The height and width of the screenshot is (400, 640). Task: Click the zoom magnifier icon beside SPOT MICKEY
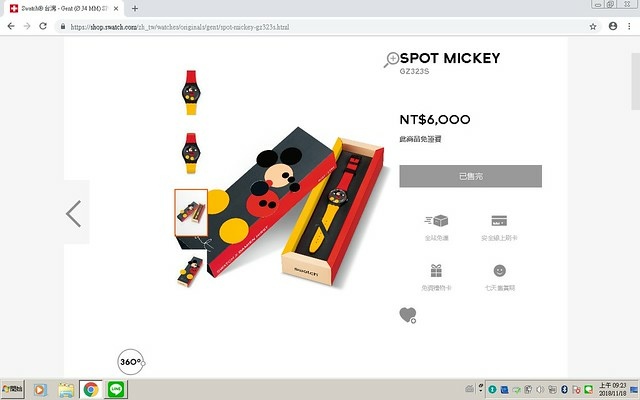click(x=391, y=60)
